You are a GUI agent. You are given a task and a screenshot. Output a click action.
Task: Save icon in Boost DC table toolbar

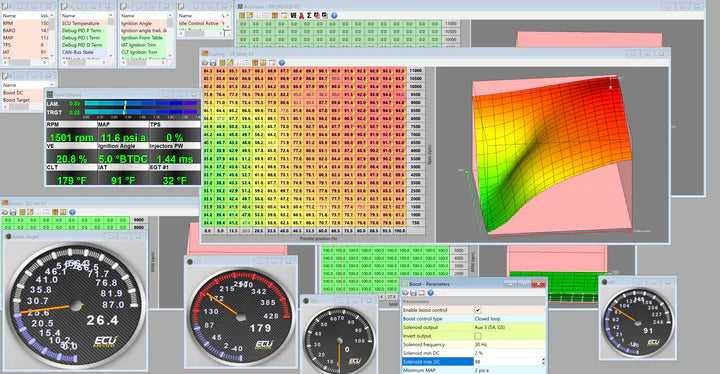pos(13,212)
